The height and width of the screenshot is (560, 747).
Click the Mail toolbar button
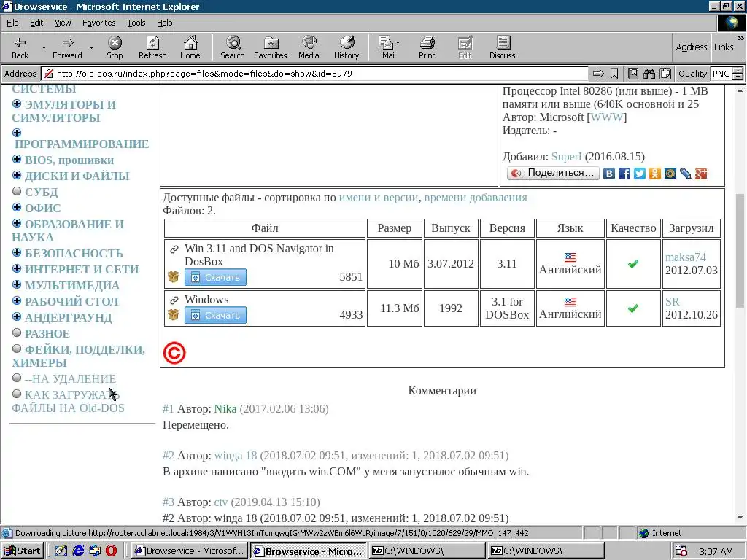(387, 47)
